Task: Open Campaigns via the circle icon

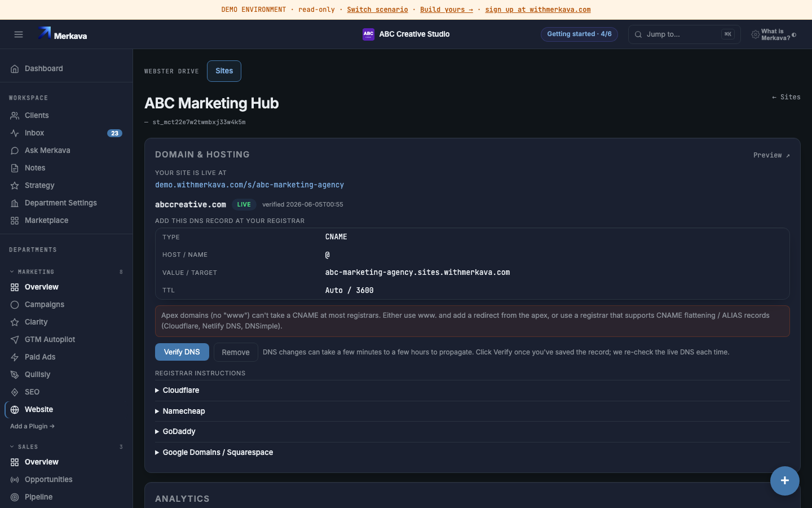Action: point(15,305)
